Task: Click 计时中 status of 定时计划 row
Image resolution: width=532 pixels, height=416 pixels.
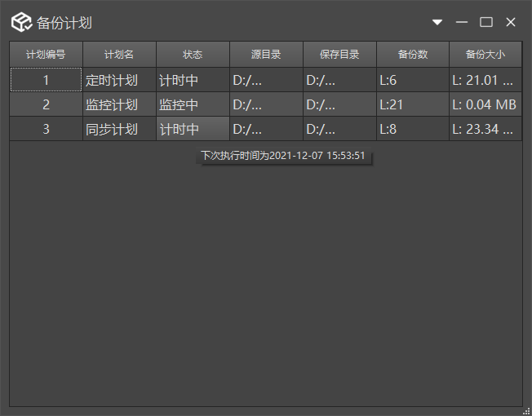Action: [x=193, y=80]
